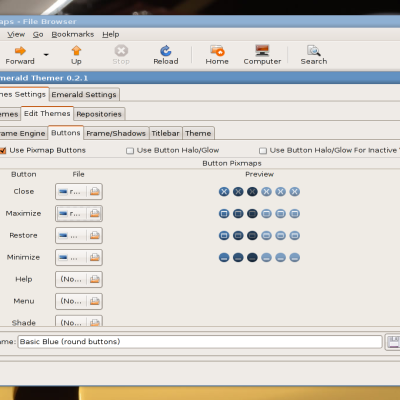400x400 pixels.
Task: Click the Stop toolbar icon
Action: click(x=121, y=51)
